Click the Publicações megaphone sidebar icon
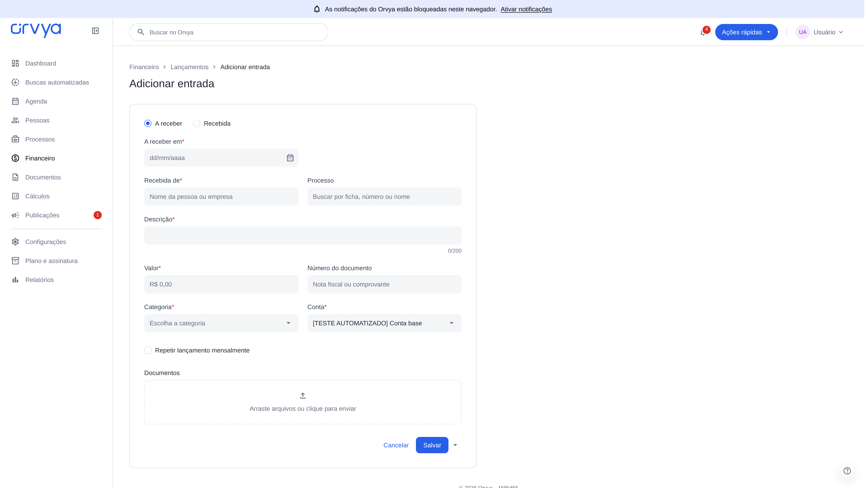 click(x=15, y=215)
